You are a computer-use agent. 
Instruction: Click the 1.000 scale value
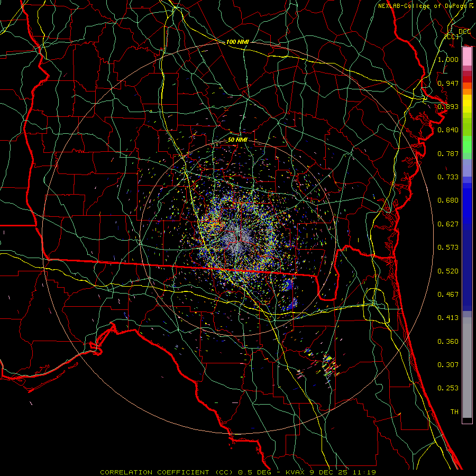click(x=448, y=59)
